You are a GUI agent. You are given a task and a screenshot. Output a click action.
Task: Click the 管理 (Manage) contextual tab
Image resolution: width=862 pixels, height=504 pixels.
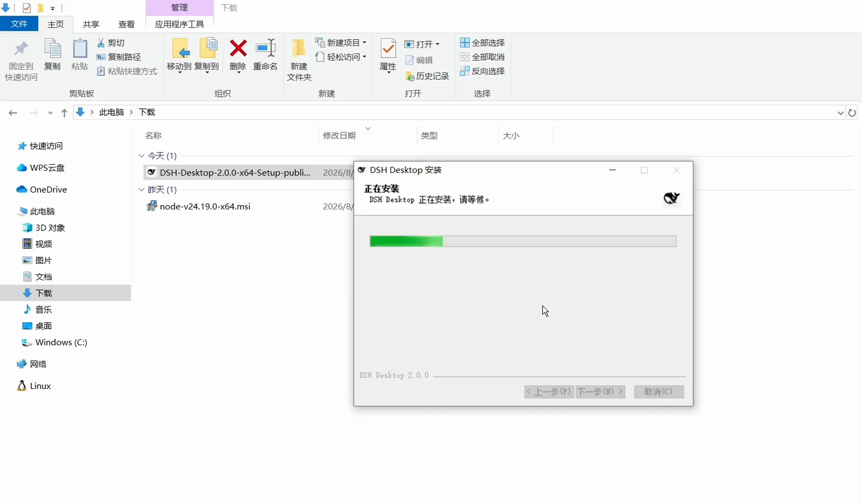[179, 8]
